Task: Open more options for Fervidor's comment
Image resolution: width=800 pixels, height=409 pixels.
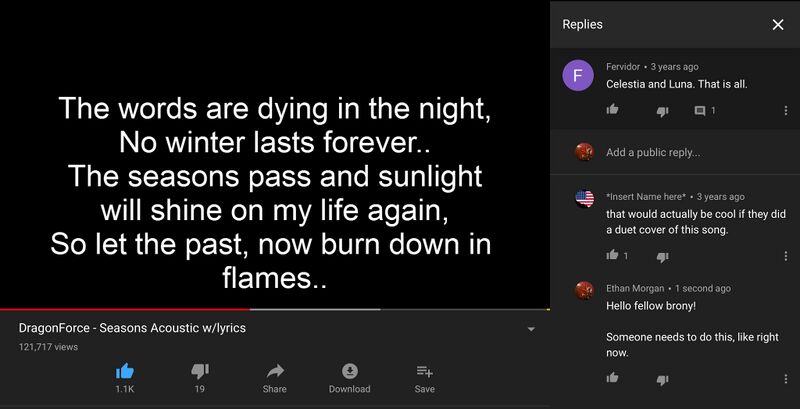Action: click(785, 110)
